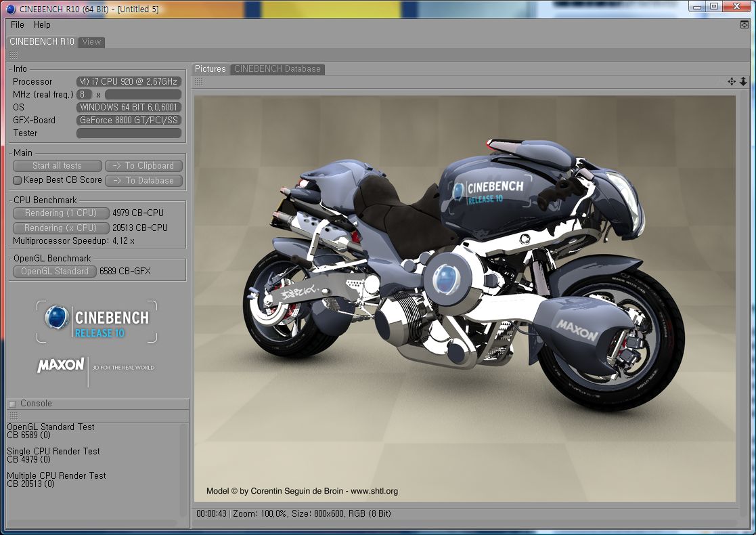The height and width of the screenshot is (535, 756).
Task: Click the Start all tests button
Action: [58, 165]
